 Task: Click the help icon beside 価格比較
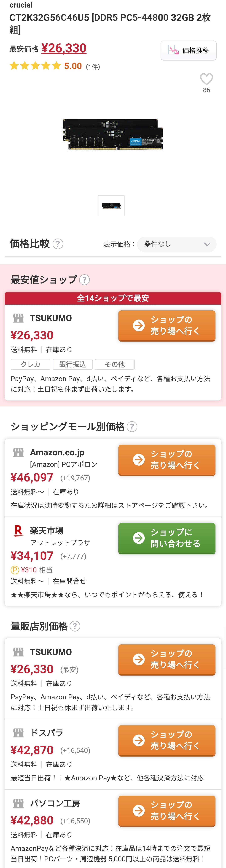click(x=58, y=244)
